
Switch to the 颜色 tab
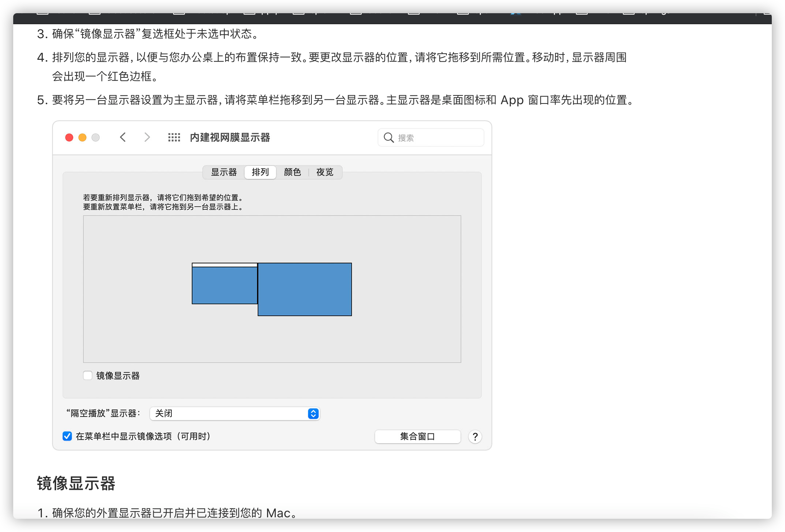(292, 172)
